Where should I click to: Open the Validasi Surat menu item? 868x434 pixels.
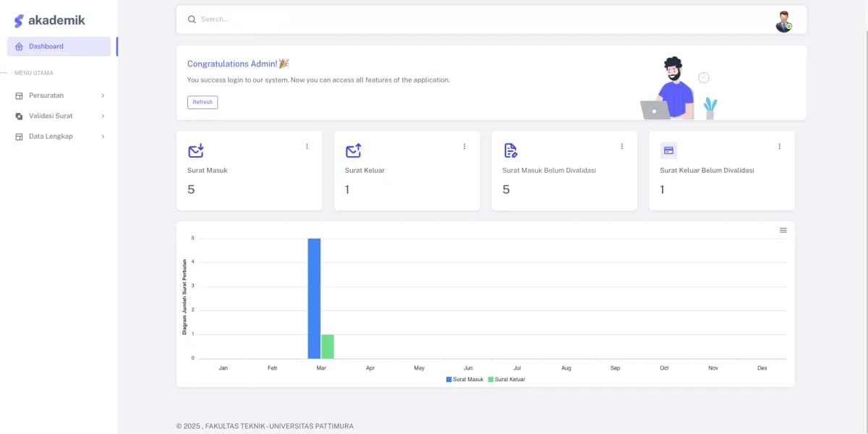[x=59, y=116]
